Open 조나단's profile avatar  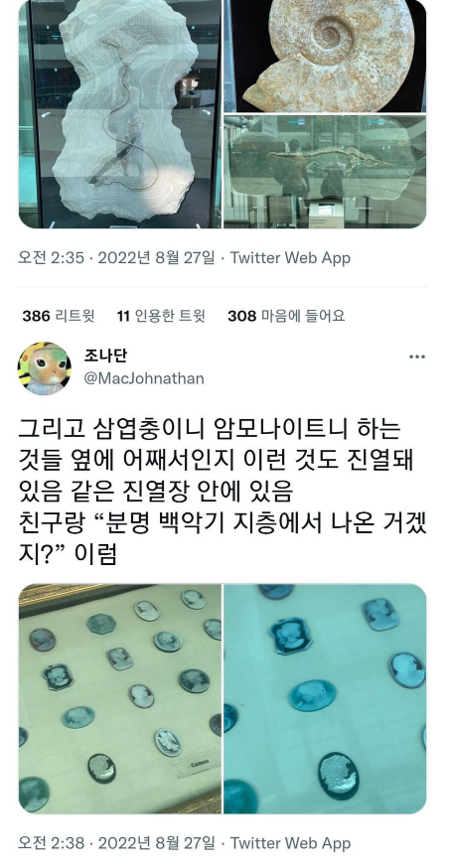pyautogui.click(x=45, y=368)
